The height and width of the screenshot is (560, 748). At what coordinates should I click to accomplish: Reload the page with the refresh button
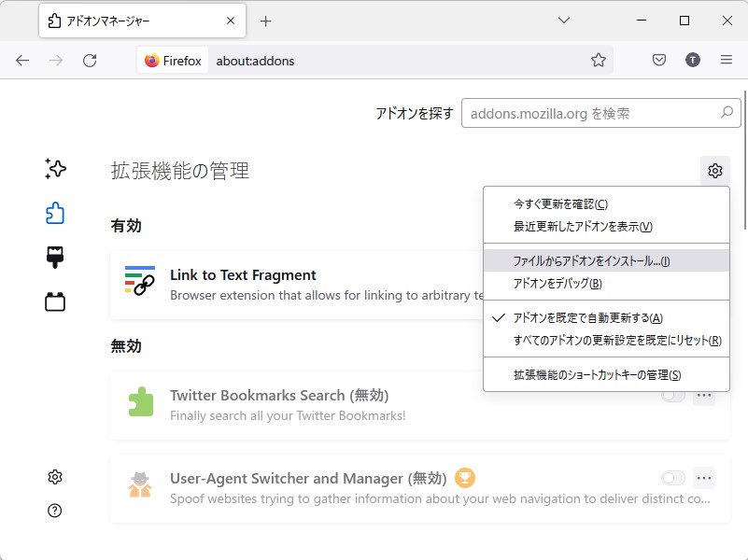[x=90, y=59]
